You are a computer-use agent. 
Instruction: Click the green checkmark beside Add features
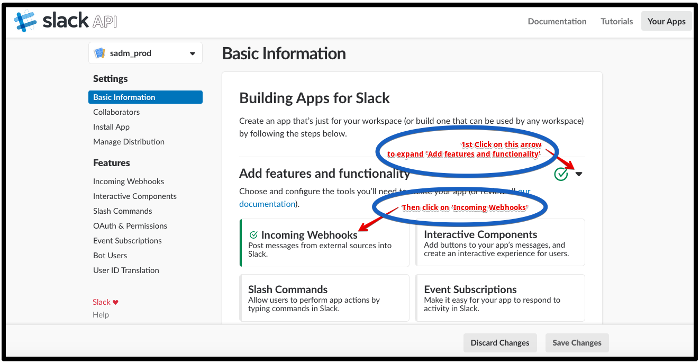point(561,174)
